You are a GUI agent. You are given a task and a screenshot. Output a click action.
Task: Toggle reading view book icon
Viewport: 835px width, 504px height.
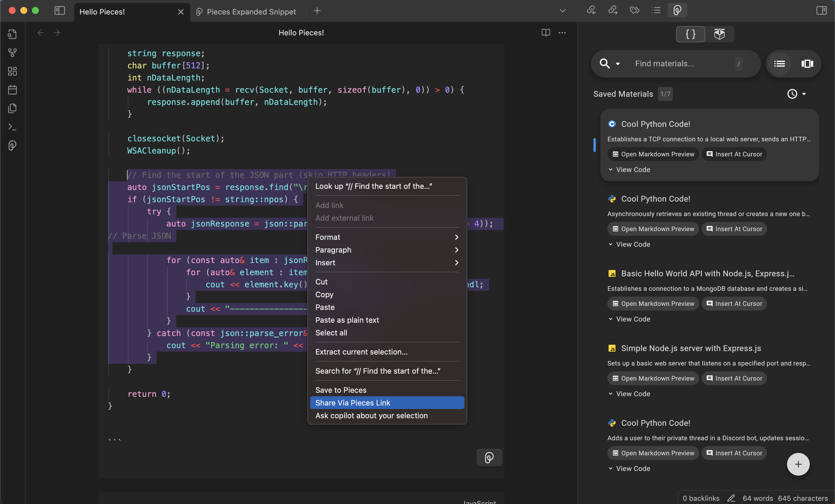click(x=546, y=33)
